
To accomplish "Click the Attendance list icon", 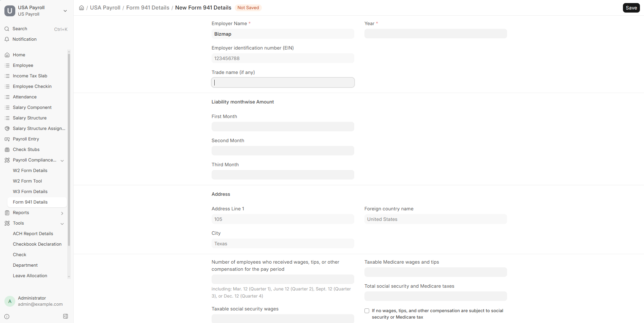I will pyautogui.click(x=7, y=97).
